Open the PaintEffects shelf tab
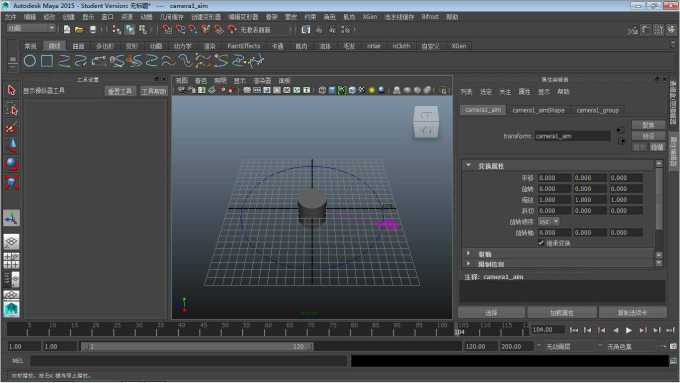The width and height of the screenshot is (680, 383). click(x=244, y=46)
